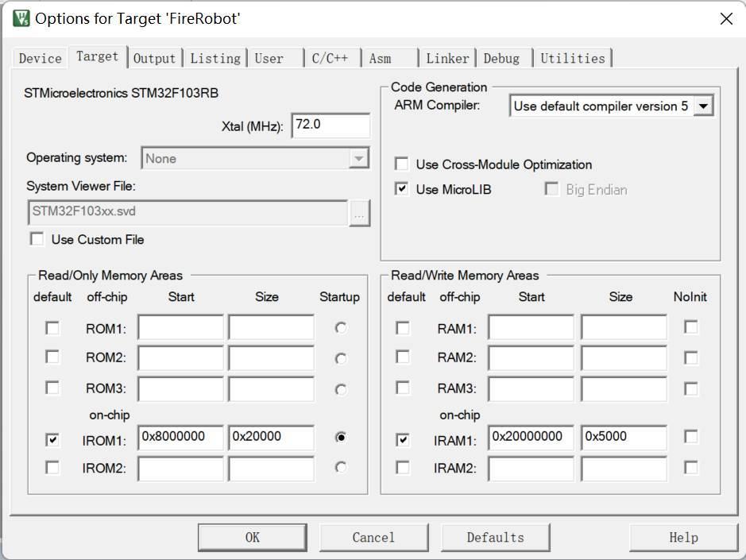
Task: Open the Help button
Action: point(684,538)
